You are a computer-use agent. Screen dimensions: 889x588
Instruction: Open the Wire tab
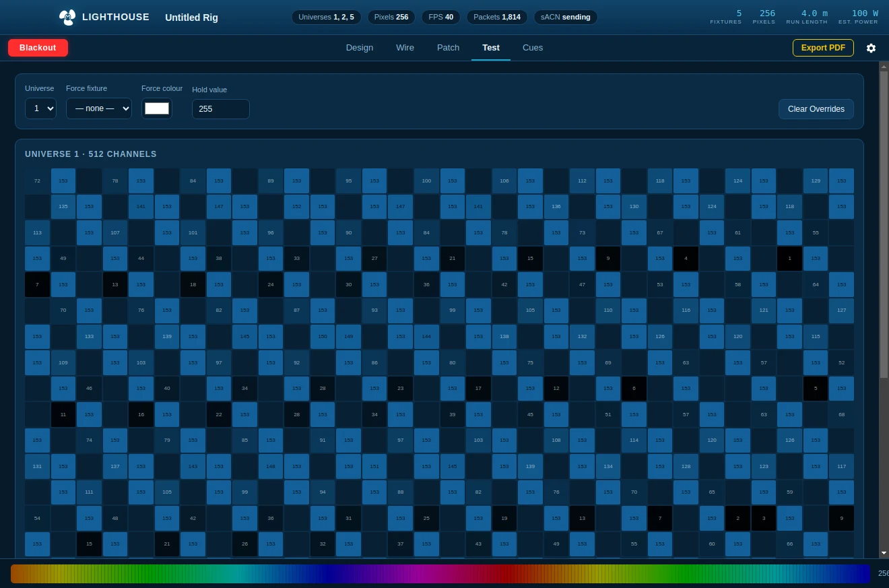[405, 48]
